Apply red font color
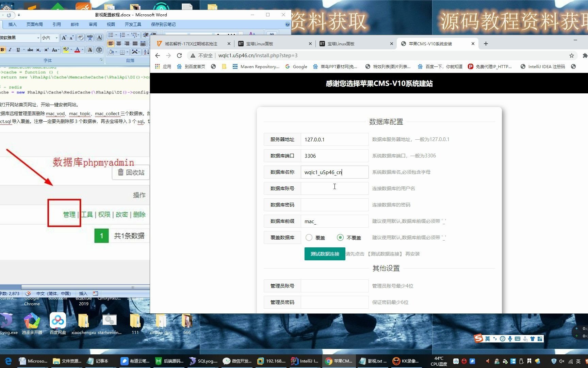Image resolution: width=588 pixels, height=368 pixels. pos(78,50)
